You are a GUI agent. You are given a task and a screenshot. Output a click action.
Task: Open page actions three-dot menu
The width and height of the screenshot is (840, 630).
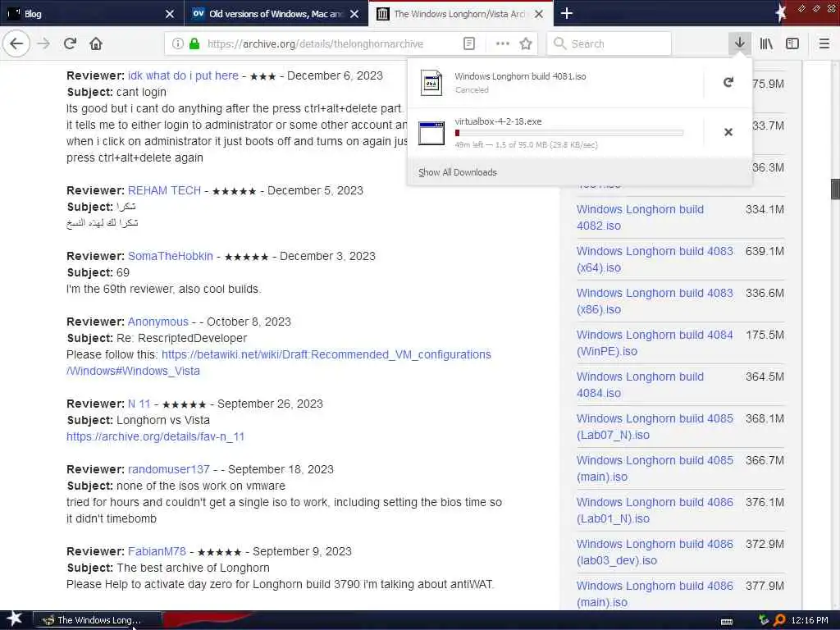pyautogui.click(x=503, y=44)
